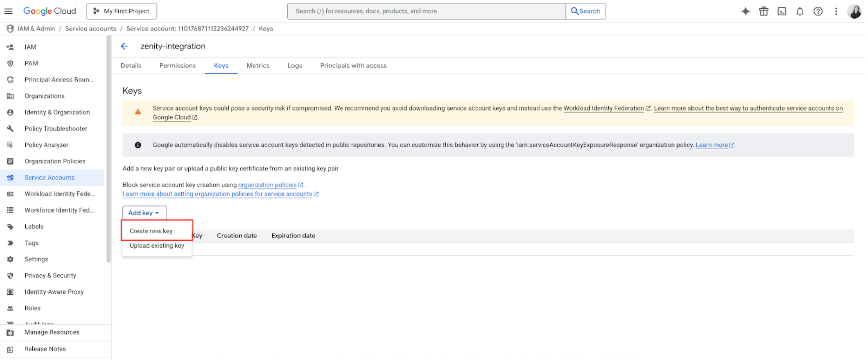
Task: Open the Workload Identity Federation link
Action: coord(603,108)
